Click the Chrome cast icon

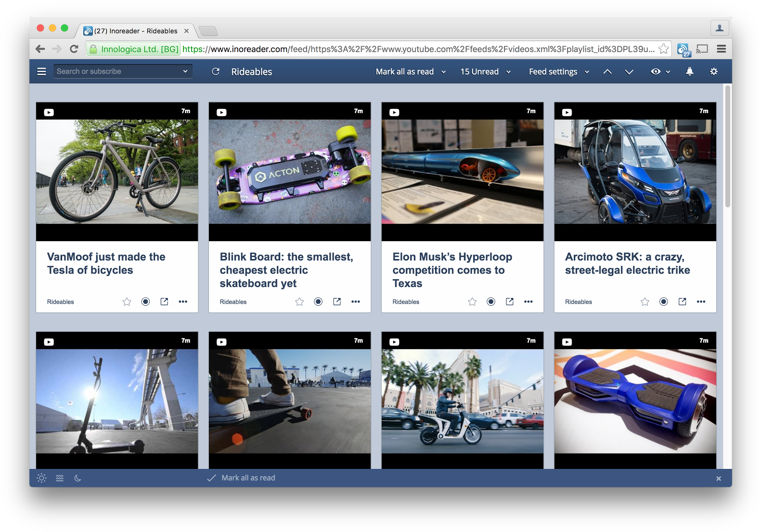click(702, 49)
